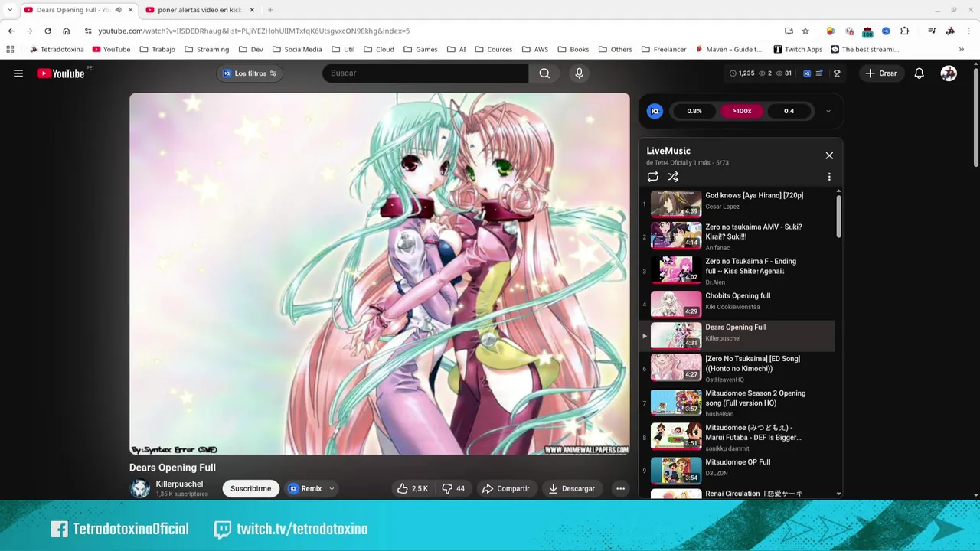Viewport: 980px width, 551px height.
Task: Focus the Buscar search field
Action: point(425,73)
